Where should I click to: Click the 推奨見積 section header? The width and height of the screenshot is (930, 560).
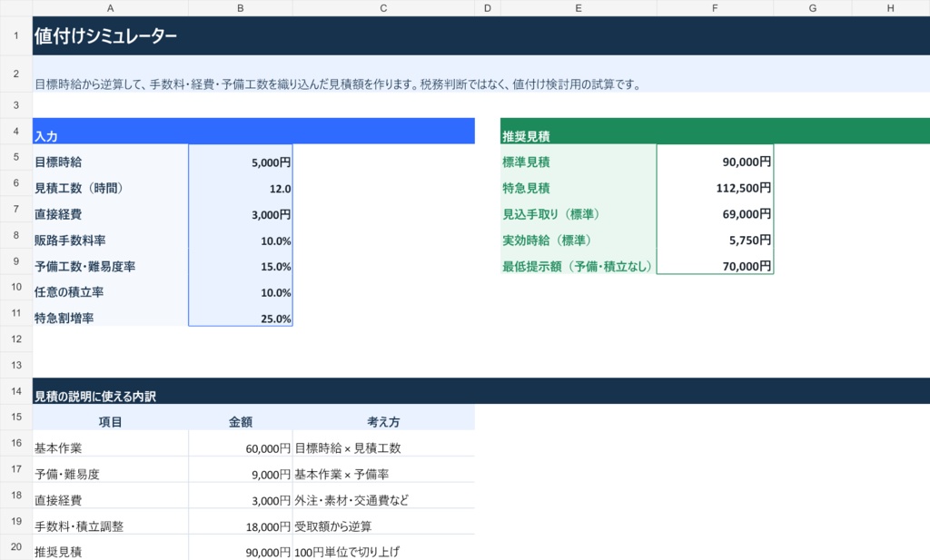[716, 131]
